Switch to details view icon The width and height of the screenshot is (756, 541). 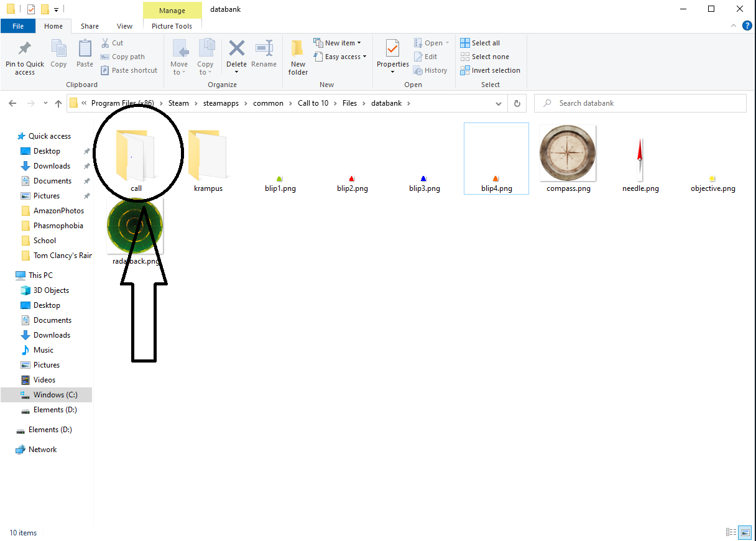click(731, 532)
